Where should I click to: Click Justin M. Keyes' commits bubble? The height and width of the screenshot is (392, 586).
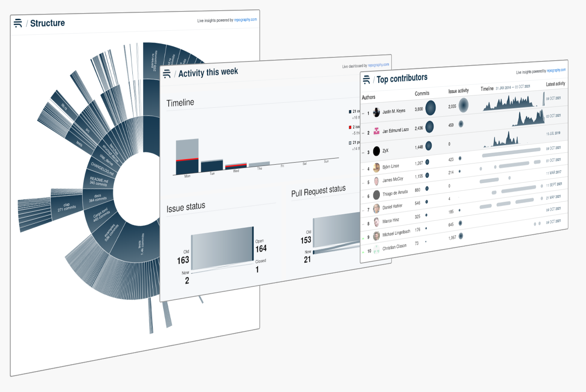pos(430,108)
